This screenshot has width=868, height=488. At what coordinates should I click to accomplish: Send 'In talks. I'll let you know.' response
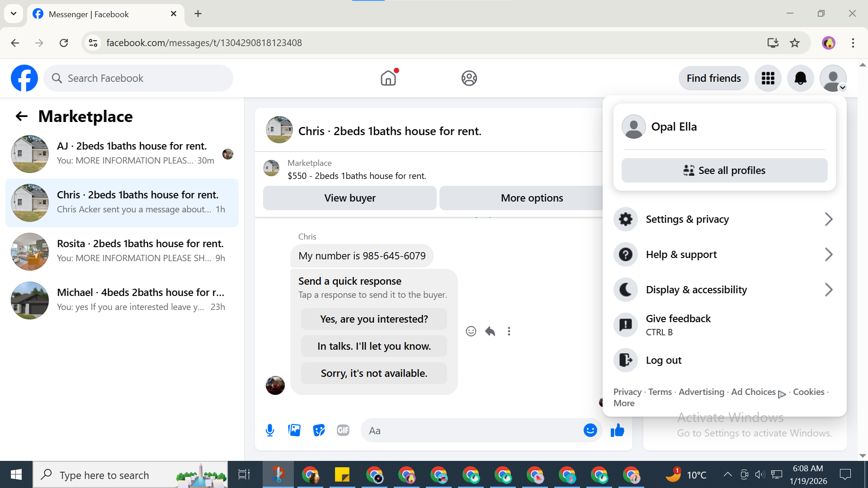(x=374, y=346)
